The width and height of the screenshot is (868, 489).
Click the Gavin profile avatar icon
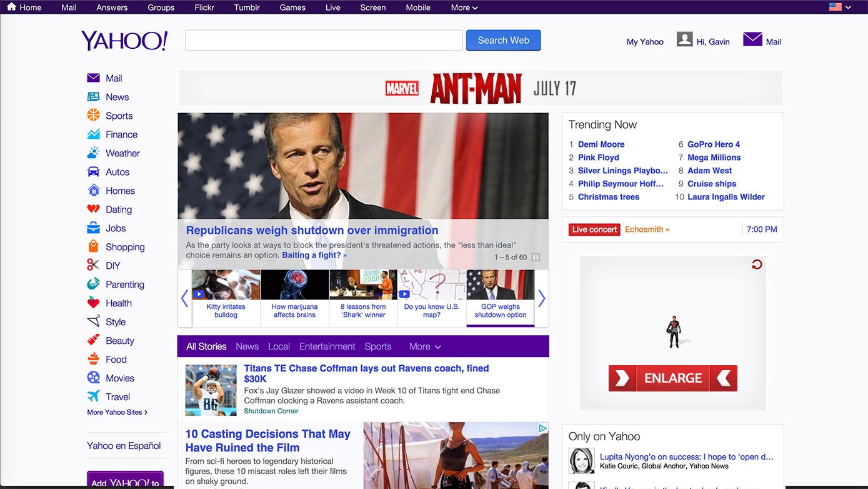click(685, 39)
